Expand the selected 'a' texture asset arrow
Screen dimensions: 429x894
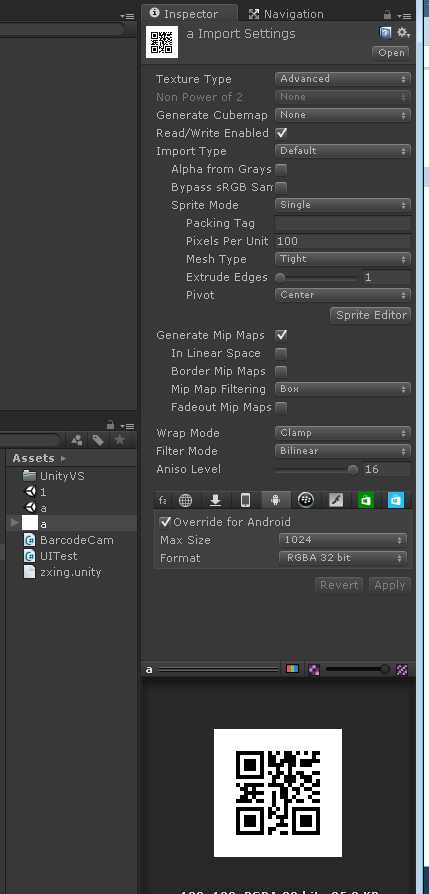click(14, 522)
